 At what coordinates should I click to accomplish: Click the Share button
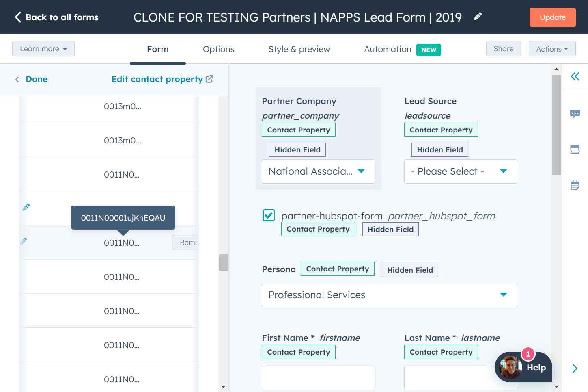coord(504,49)
